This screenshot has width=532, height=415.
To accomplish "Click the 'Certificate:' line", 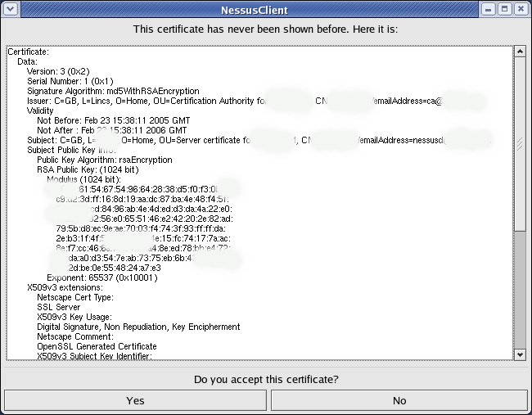I will pos(29,52).
